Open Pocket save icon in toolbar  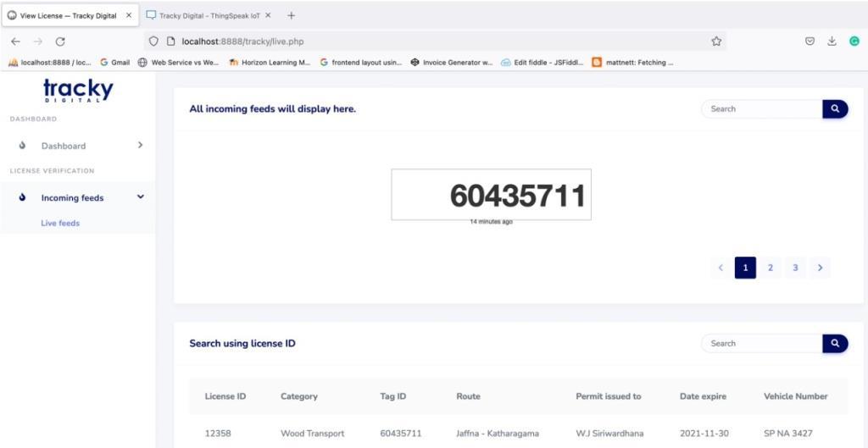810,41
